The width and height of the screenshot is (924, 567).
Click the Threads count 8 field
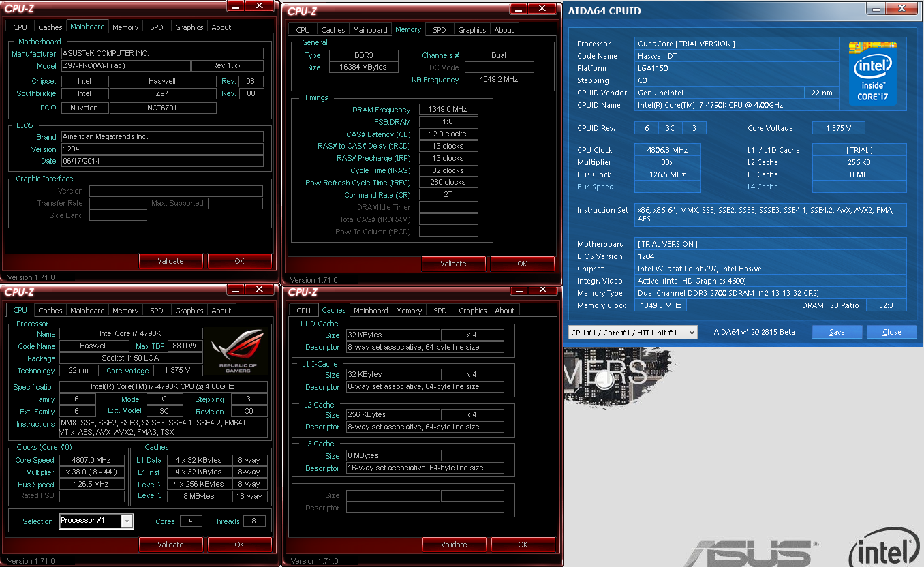(254, 521)
